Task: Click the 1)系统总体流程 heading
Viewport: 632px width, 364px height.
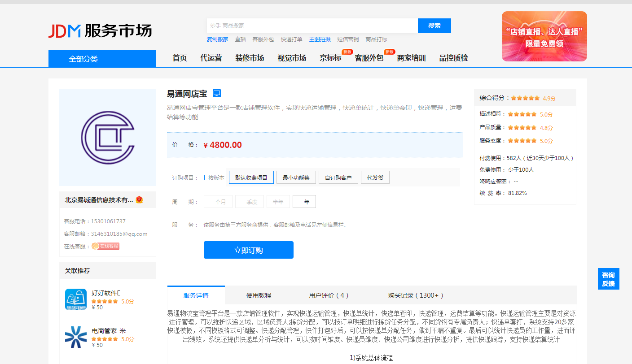Action: click(x=371, y=358)
